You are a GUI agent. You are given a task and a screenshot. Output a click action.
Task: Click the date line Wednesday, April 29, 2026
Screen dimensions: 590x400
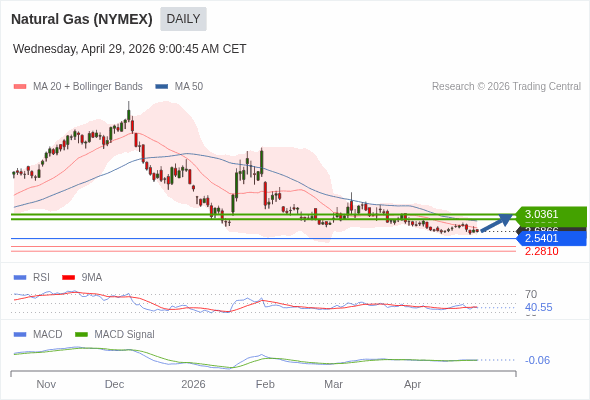pyautogui.click(x=129, y=49)
